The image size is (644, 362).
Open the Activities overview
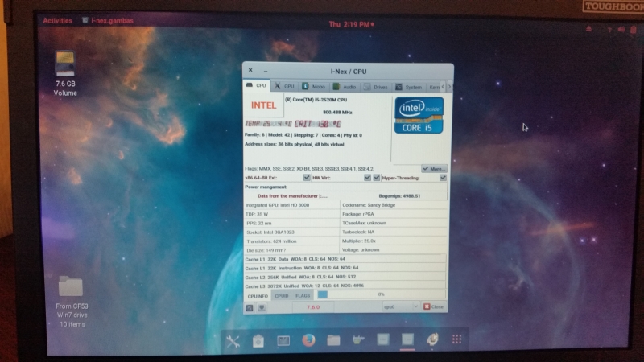(x=57, y=21)
